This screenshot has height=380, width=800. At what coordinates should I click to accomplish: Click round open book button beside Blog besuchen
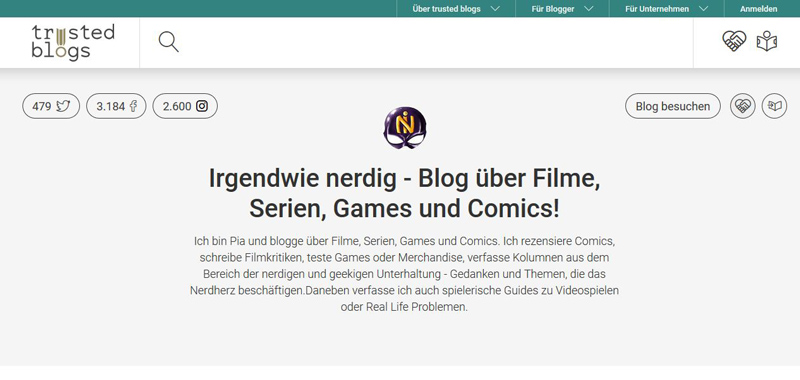point(774,106)
